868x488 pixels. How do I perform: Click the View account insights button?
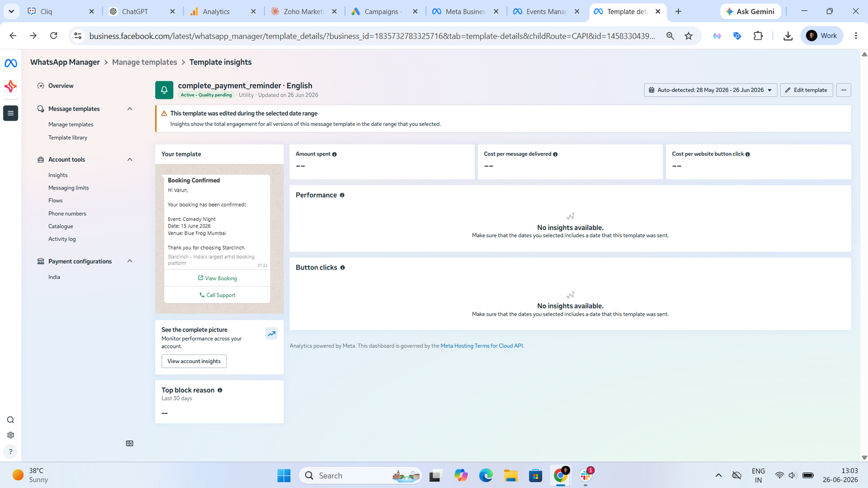(194, 362)
